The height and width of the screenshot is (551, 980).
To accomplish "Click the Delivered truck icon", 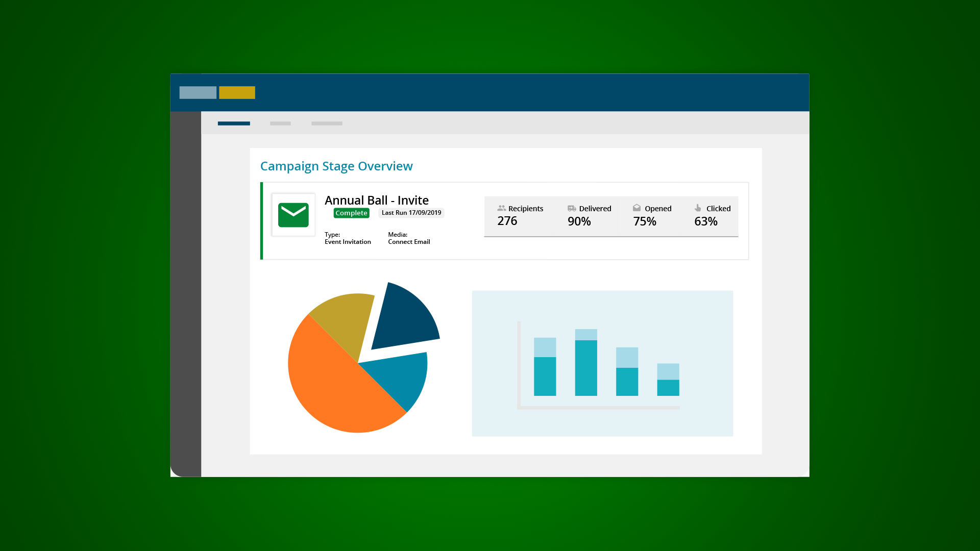I will [572, 208].
